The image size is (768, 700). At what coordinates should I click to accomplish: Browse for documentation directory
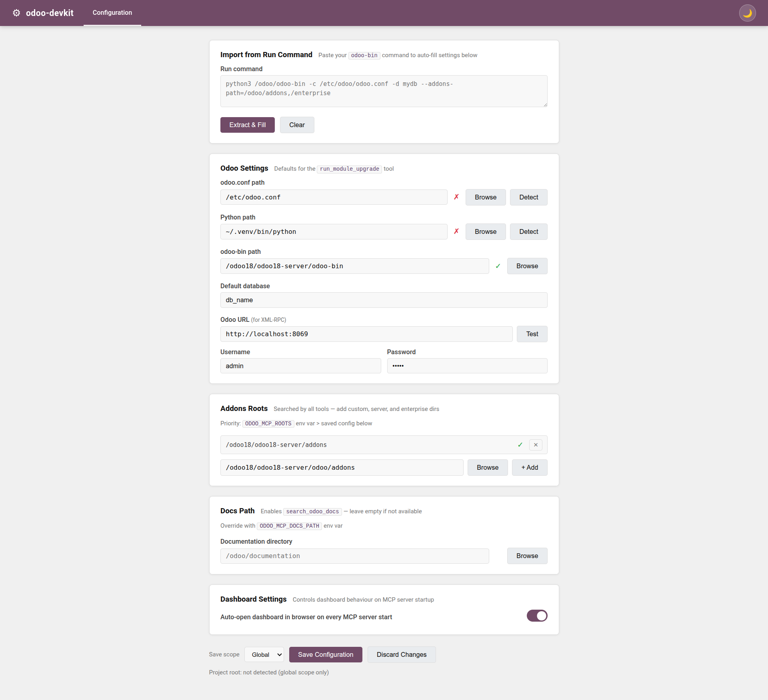pyautogui.click(x=527, y=556)
